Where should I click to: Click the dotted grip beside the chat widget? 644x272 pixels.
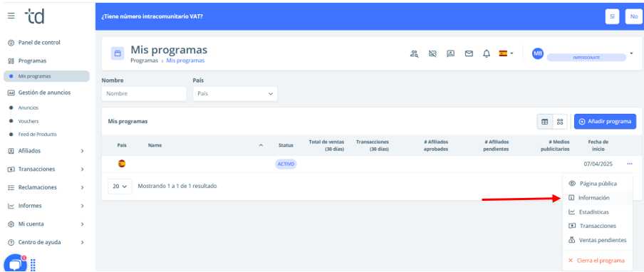pos(33,265)
